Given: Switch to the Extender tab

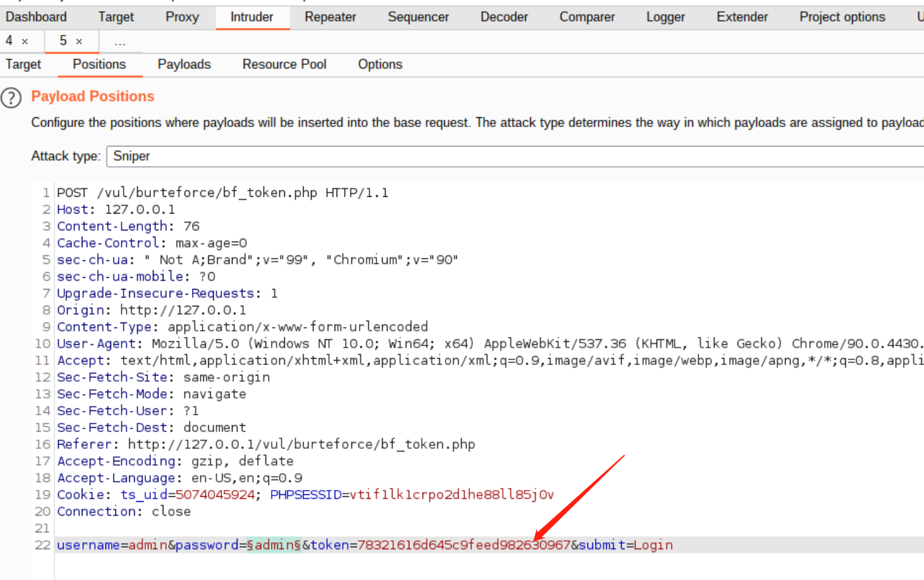Looking at the screenshot, I should pyautogui.click(x=742, y=17).
